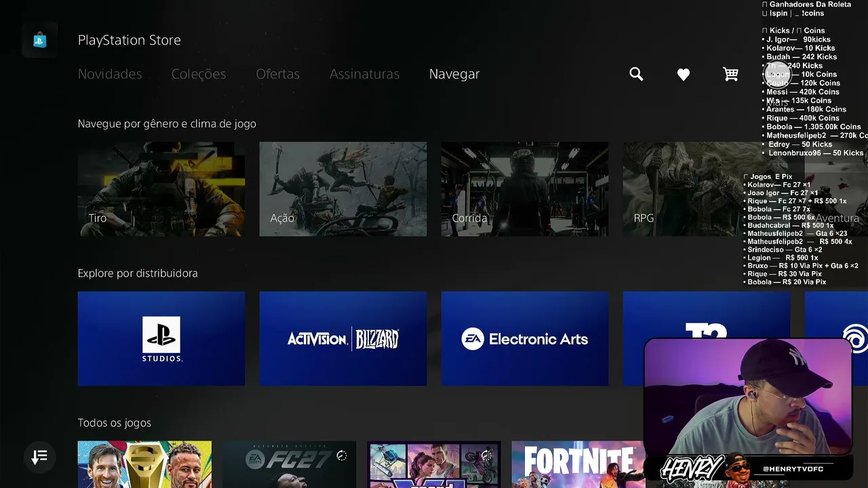Image resolution: width=868 pixels, height=488 pixels.
Task: Open the football players game cover
Action: coord(144,465)
